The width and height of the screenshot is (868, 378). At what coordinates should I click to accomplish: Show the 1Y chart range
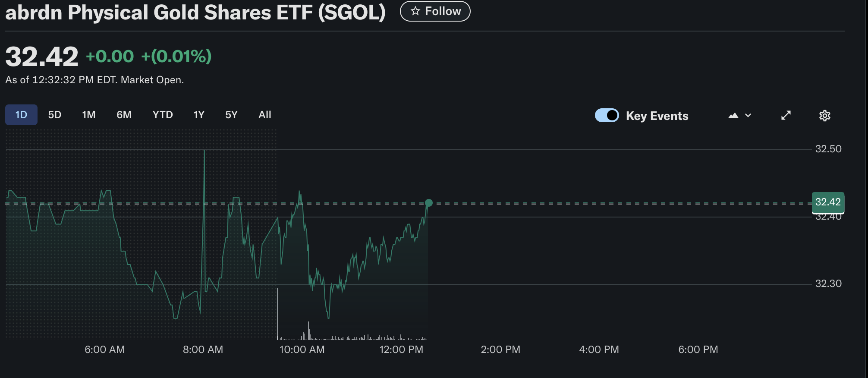[x=199, y=115]
